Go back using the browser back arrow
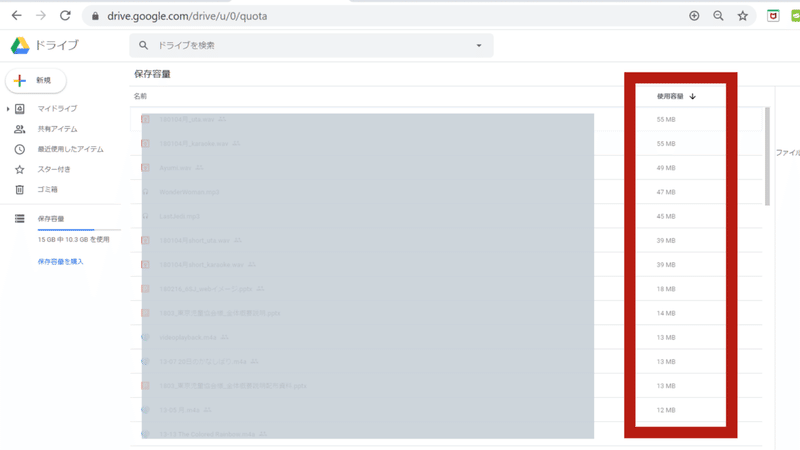 (x=16, y=16)
